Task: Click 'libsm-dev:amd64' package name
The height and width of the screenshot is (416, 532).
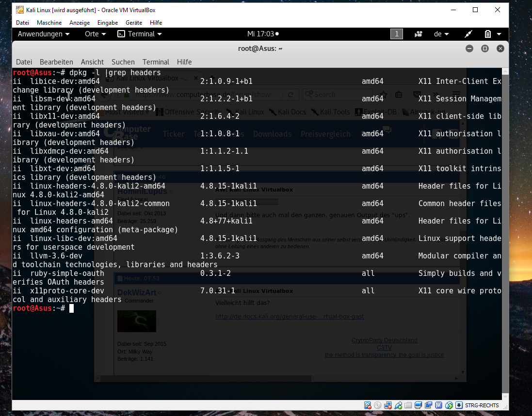Action: [63, 99]
